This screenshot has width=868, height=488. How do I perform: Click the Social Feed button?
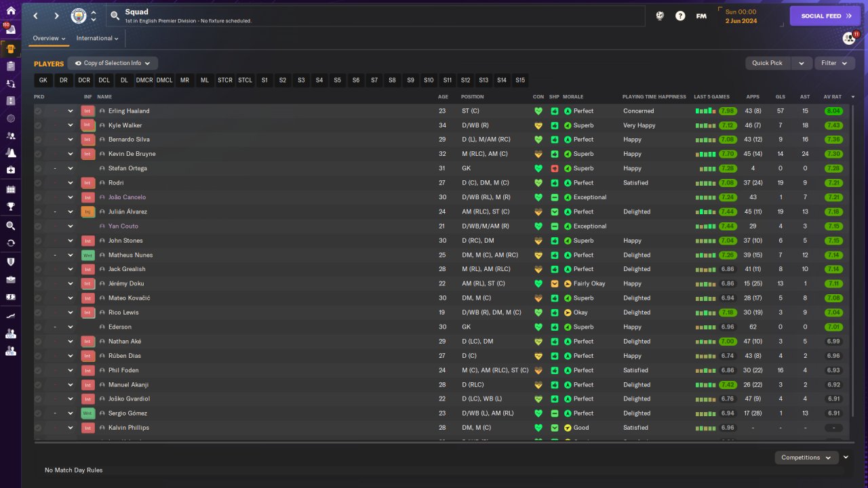pos(825,16)
